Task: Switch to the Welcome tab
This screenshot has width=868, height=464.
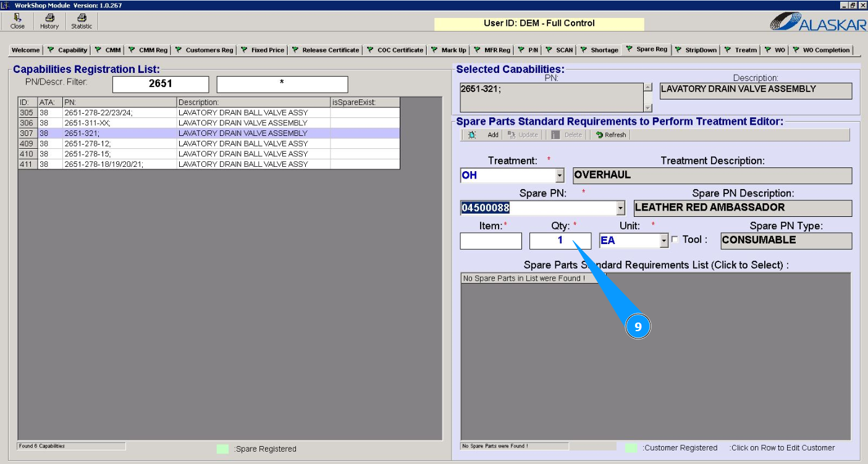Action: click(25, 50)
